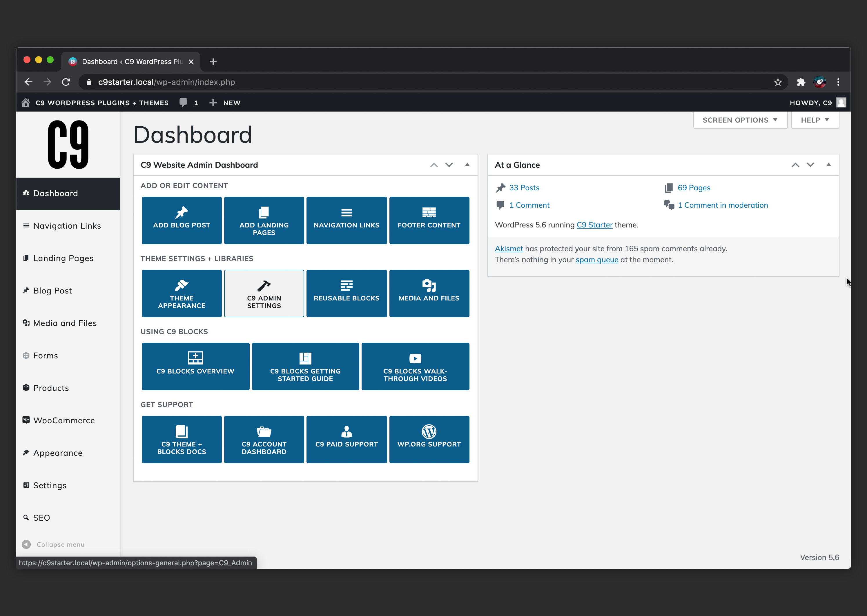867x616 pixels.
Task: Click the Theme Appearance brush tile
Action: [x=182, y=293]
